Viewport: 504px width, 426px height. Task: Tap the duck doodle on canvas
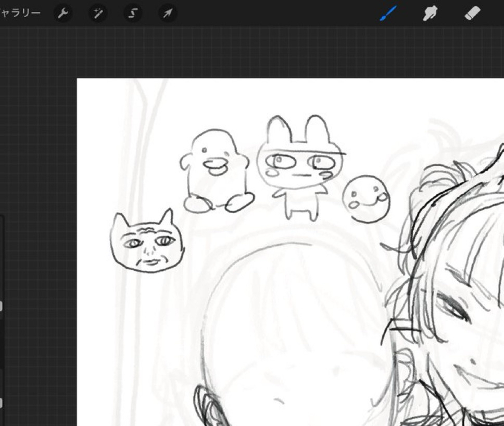(216, 172)
